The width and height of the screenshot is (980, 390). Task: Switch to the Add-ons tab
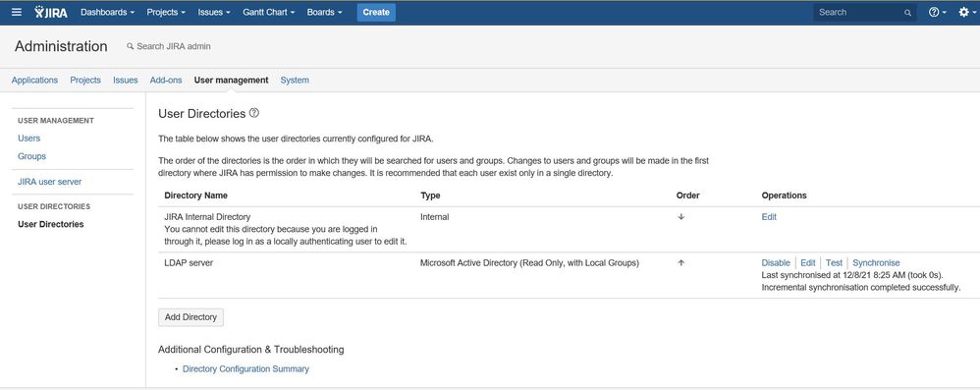[166, 80]
